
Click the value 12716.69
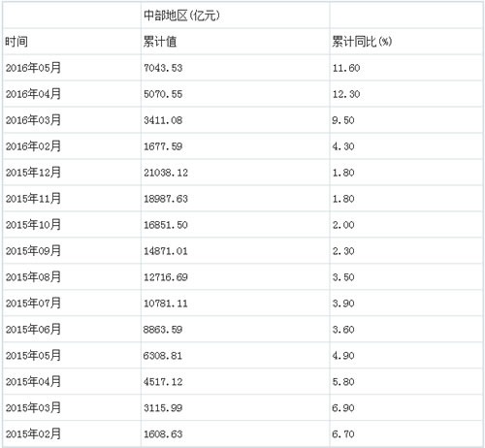pos(166,277)
